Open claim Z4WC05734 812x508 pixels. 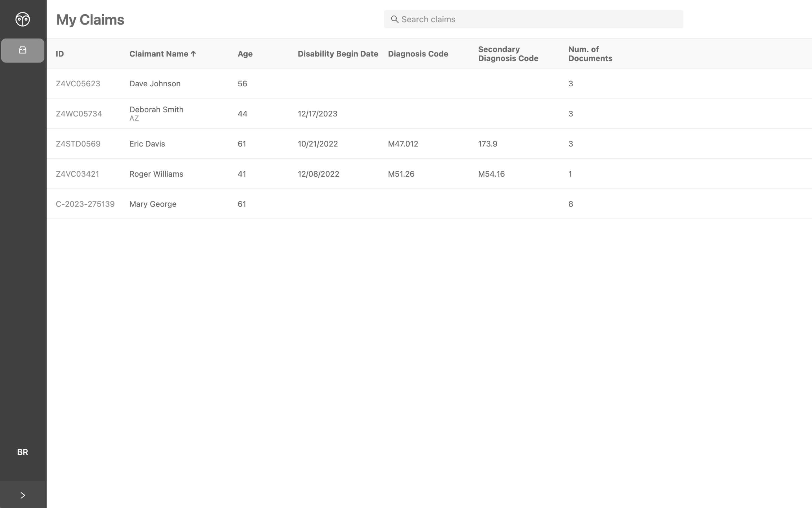point(79,113)
